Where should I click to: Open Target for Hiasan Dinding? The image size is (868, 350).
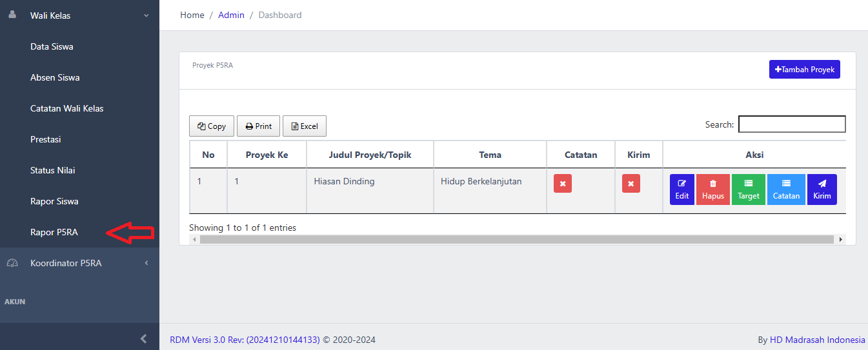point(749,190)
